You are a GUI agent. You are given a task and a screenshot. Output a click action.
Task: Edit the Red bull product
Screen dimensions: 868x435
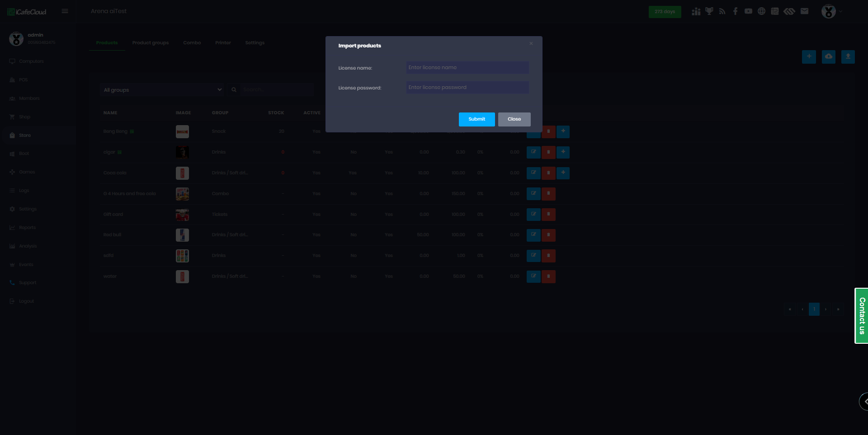coord(533,235)
